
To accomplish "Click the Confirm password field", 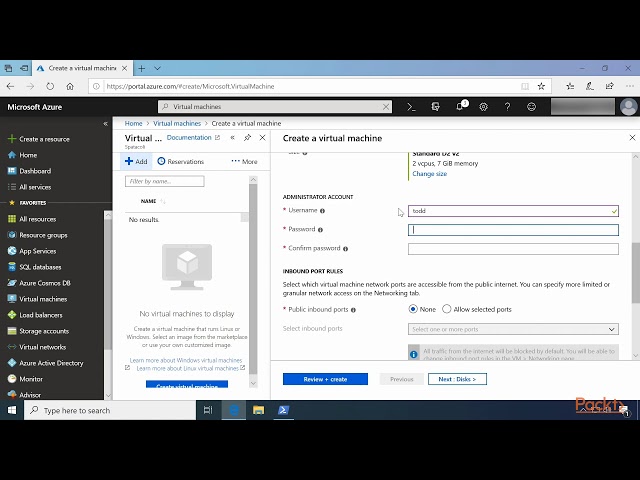I will (x=513, y=249).
